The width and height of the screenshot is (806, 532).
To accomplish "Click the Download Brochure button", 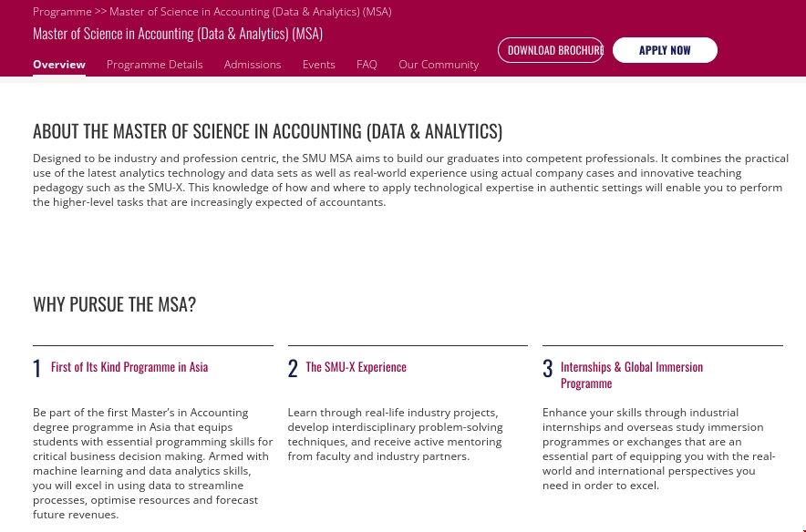I will (551, 50).
